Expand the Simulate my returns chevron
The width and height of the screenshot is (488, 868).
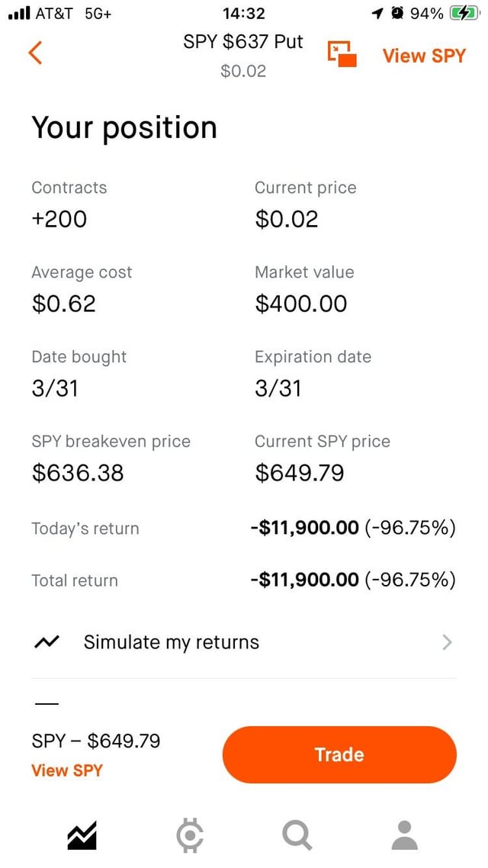click(x=447, y=642)
